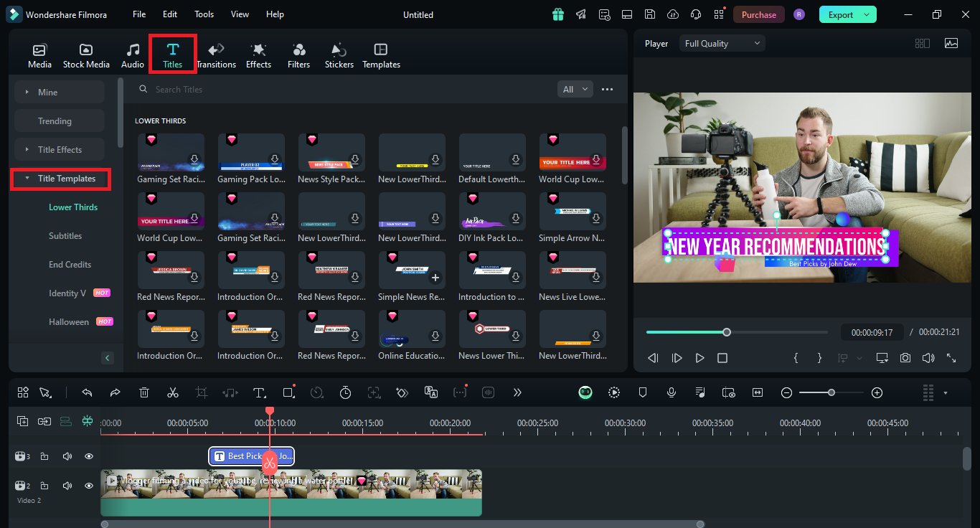Open the Full Quality dropdown
This screenshot has height=528, width=980.
click(x=722, y=44)
